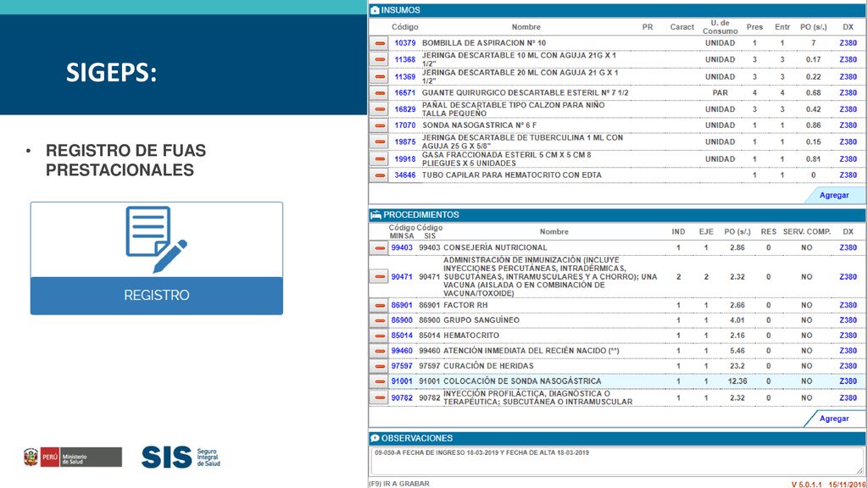The width and height of the screenshot is (868, 488).
Task: Click the Z380 link in Consejería Nutricional row
Action: pos(848,248)
